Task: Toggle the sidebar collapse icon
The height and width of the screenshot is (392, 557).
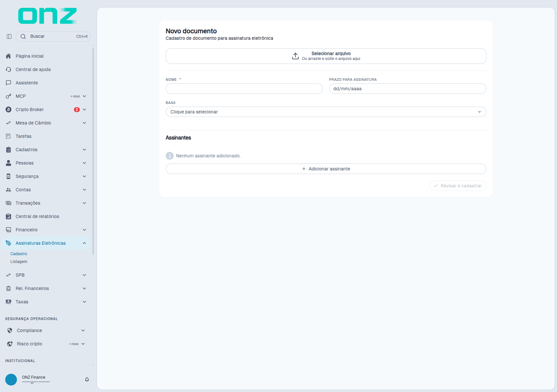Action: click(x=9, y=36)
